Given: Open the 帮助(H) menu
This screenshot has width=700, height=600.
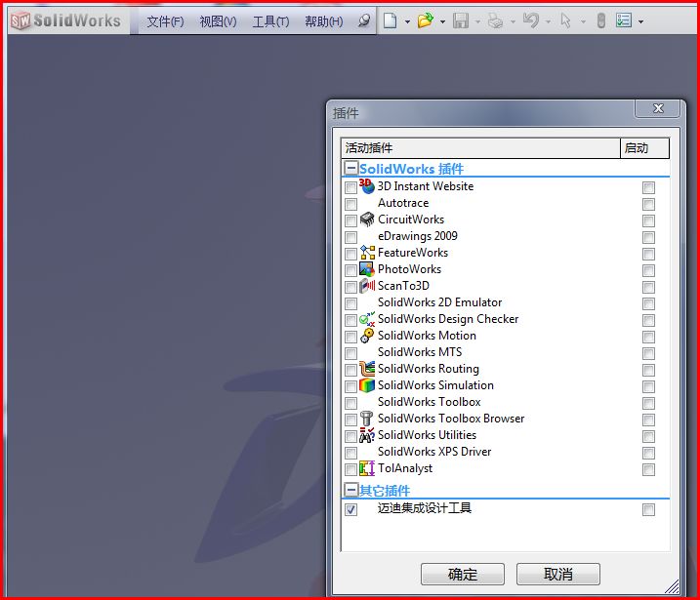Looking at the screenshot, I should pyautogui.click(x=324, y=20).
